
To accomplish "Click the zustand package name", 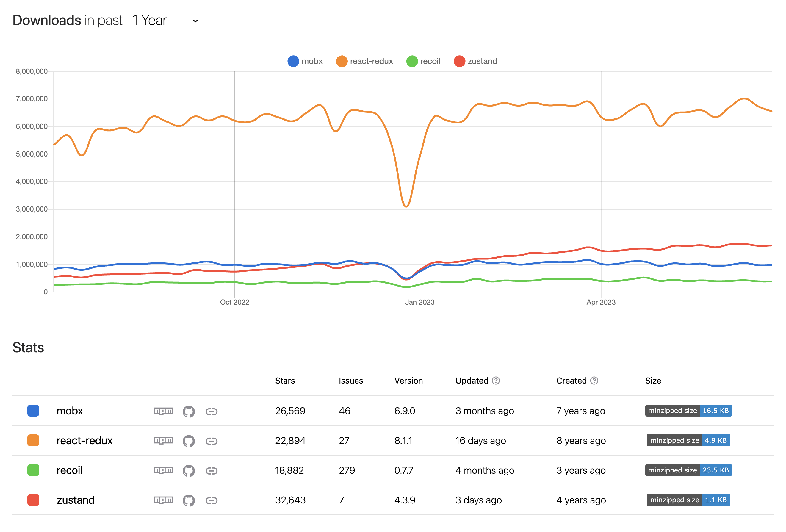I will point(76,500).
